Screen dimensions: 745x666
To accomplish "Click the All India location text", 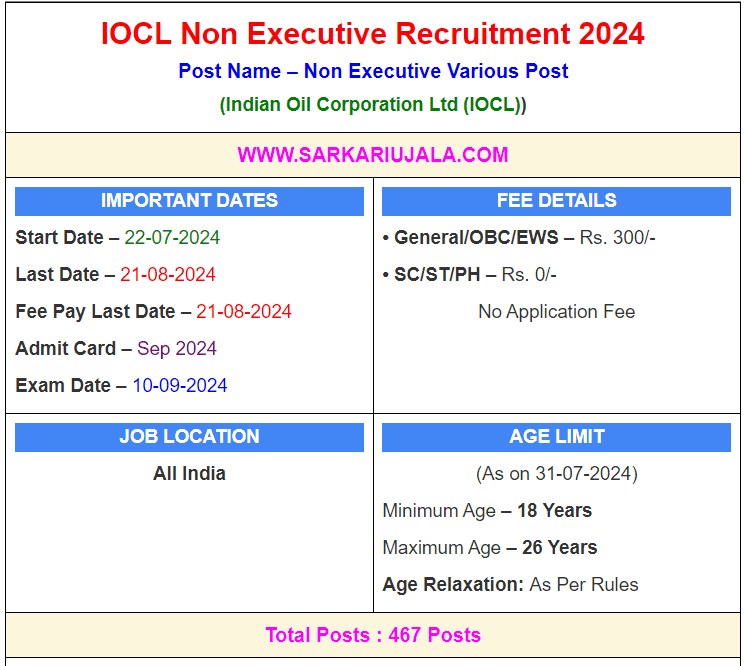I will click(x=189, y=474).
